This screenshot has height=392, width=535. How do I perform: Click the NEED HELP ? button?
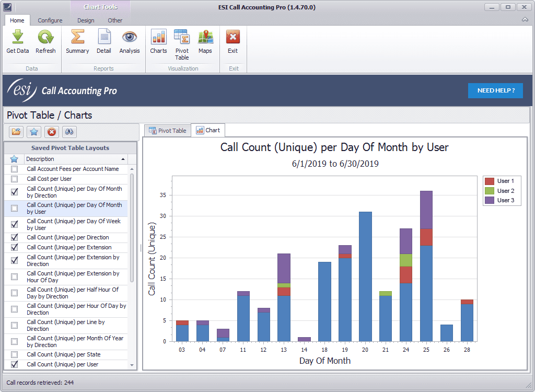(495, 90)
